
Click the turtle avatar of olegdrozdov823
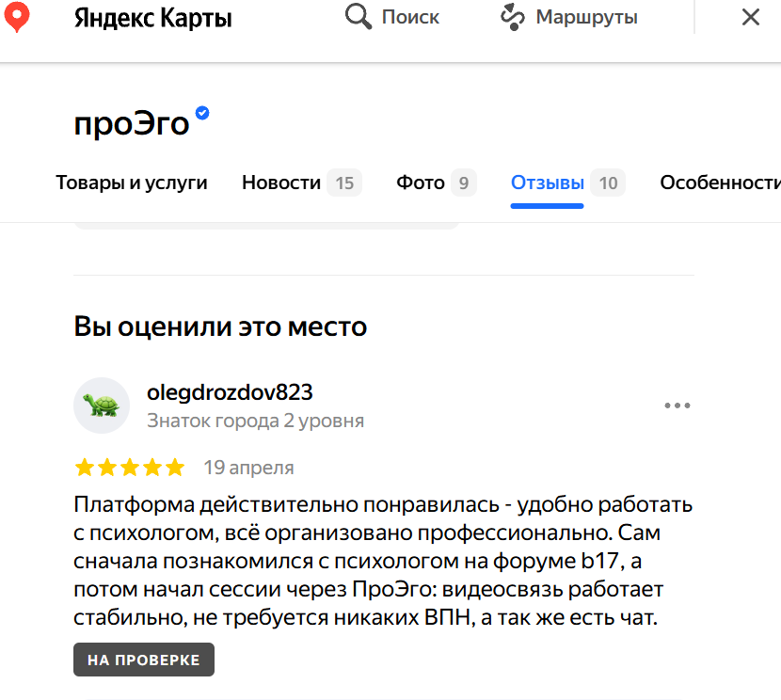pos(102,406)
